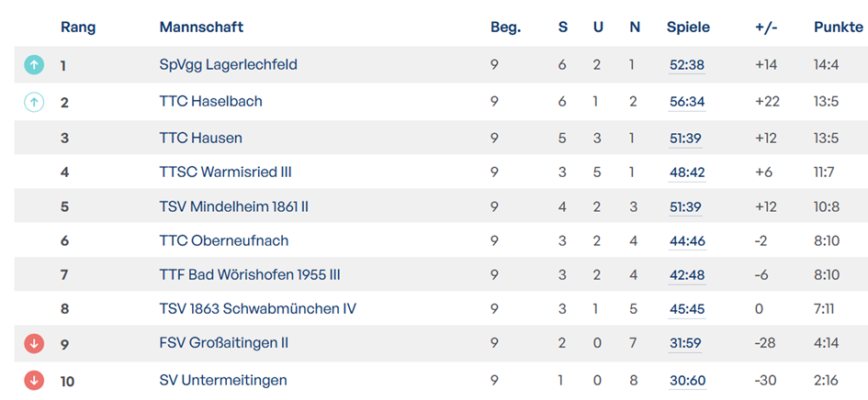Screen dimensions: 868x400
Task: Open the SpVgg Lagerlechfeld team page
Action: point(228,65)
